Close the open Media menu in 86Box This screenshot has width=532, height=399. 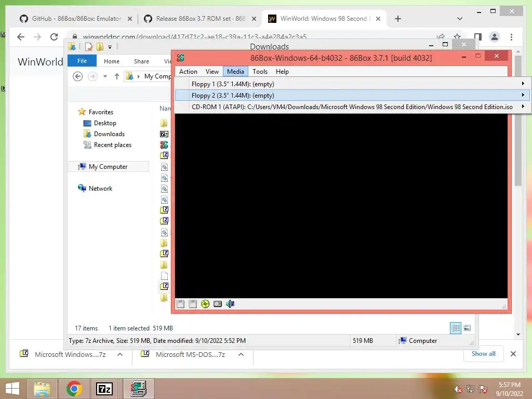235,72
